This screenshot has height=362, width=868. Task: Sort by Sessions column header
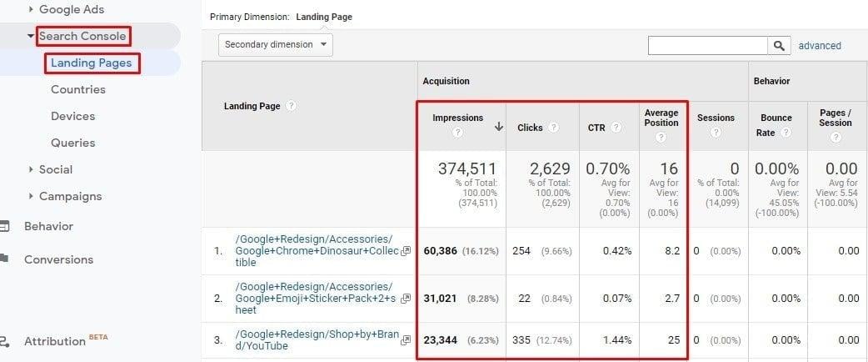716,118
